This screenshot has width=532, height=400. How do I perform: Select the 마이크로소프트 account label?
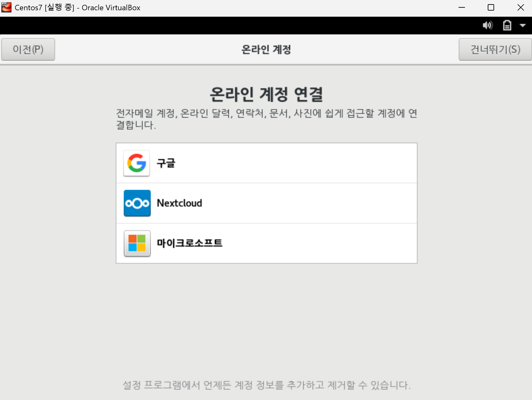(x=189, y=243)
